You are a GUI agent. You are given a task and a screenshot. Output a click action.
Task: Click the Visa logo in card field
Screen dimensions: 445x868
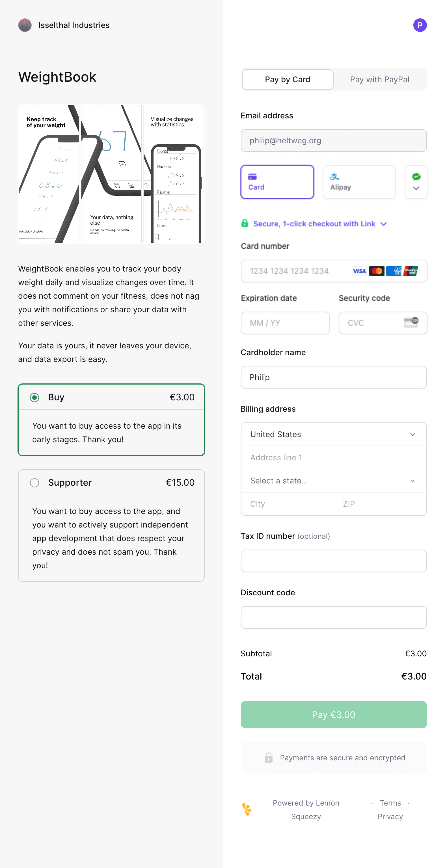click(x=359, y=271)
